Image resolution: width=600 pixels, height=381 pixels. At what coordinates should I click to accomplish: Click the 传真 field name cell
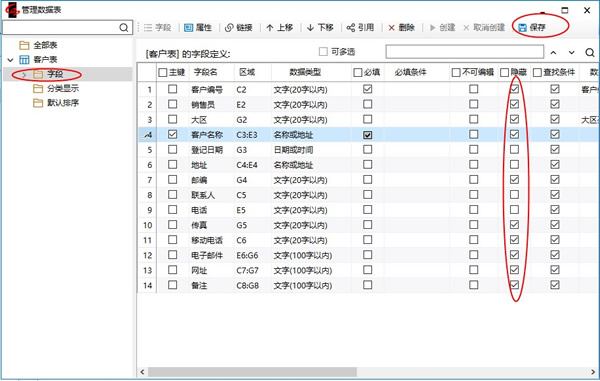199,225
